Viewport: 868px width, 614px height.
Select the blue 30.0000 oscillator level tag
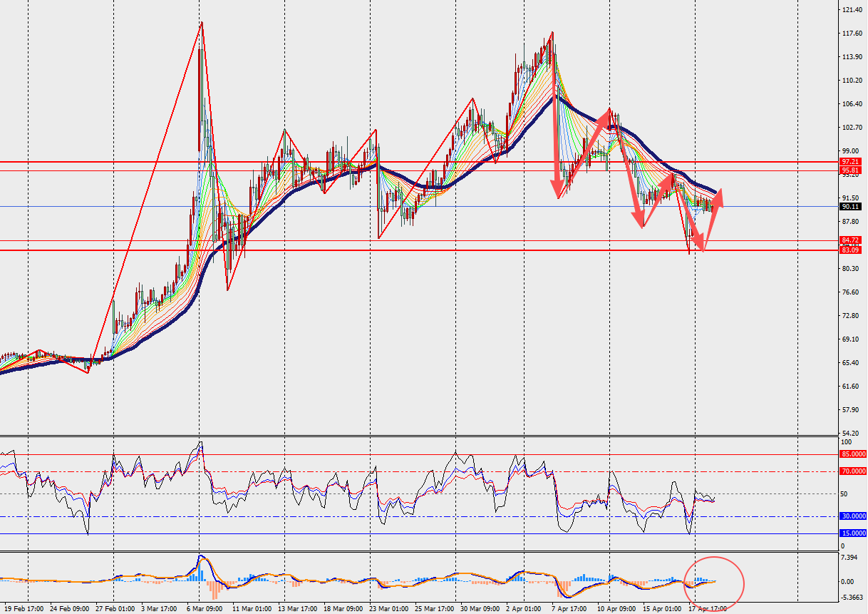[853, 516]
